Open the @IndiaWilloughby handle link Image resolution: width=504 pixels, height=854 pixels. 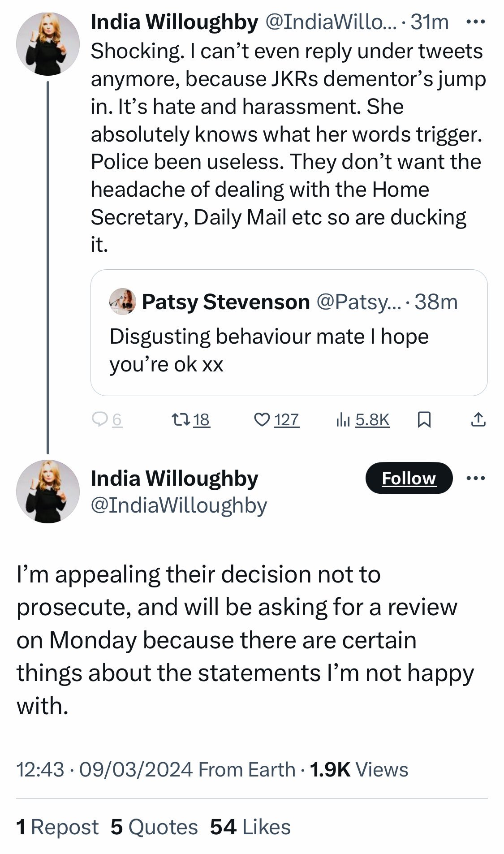click(179, 505)
